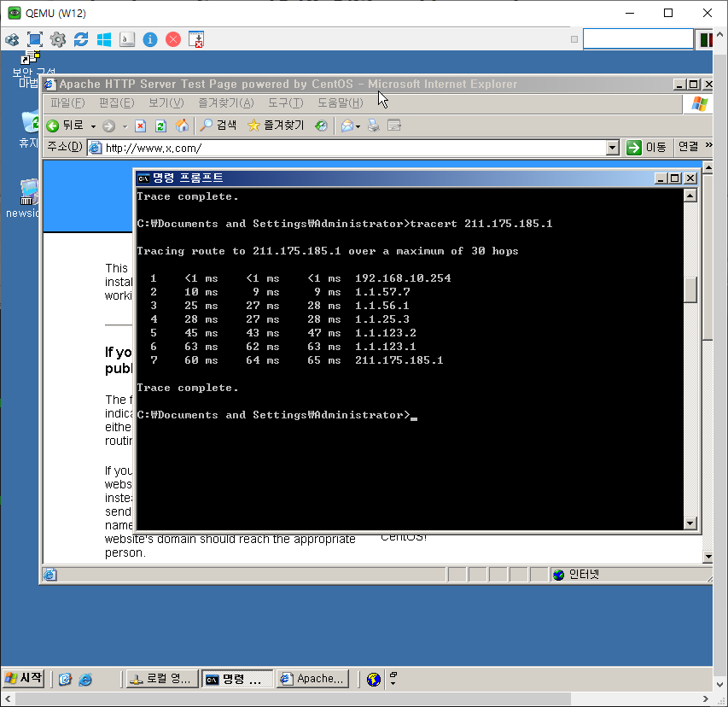The height and width of the screenshot is (707, 728).
Task: Click the Windows logo icon in QEMU toolbar
Action: 104,39
